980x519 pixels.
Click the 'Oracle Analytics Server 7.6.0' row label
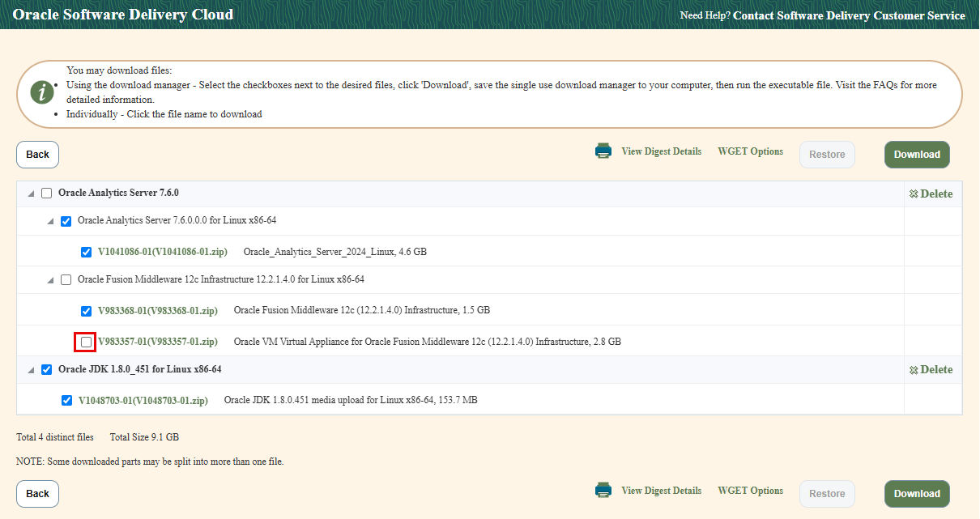[118, 194]
